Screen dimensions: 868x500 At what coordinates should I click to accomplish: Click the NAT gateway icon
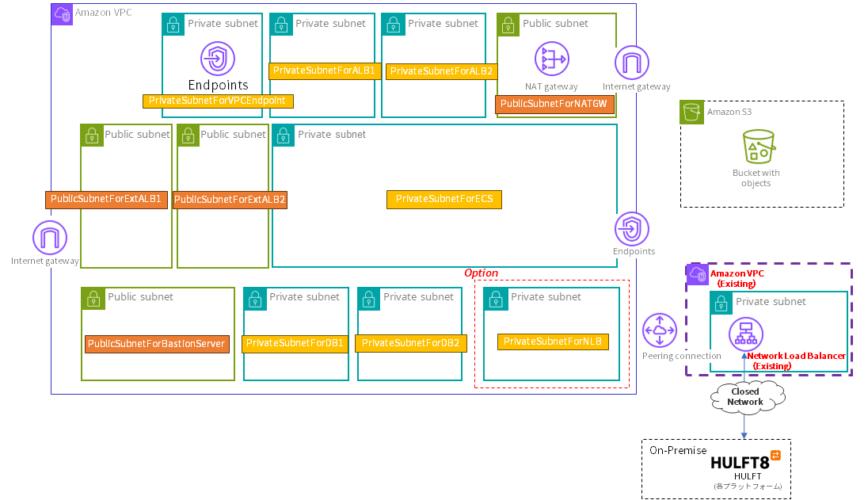[x=552, y=59]
